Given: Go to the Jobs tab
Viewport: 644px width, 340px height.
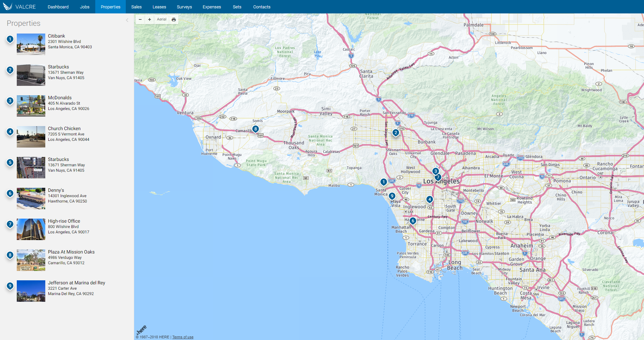Looking at the screenshot, I should point(85,7).
